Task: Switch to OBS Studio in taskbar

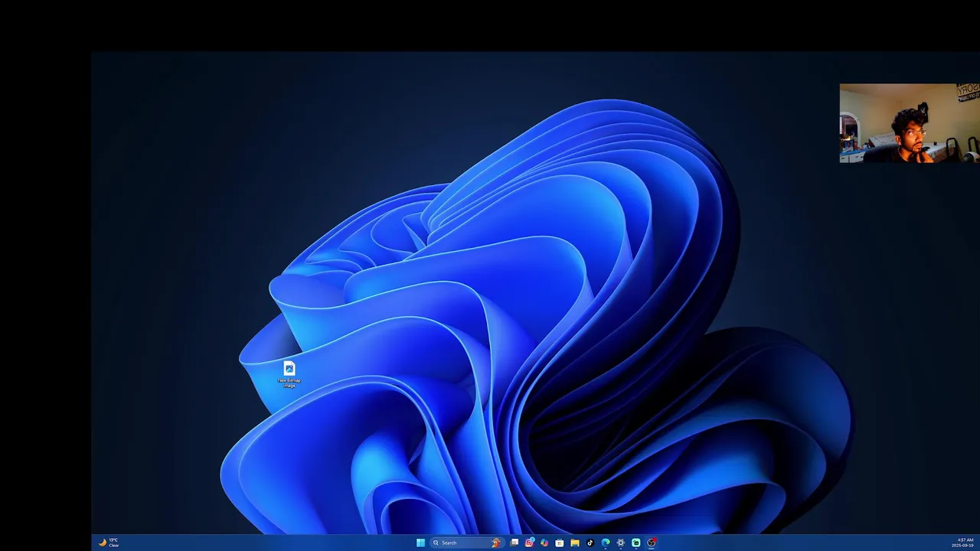Action: 652,543
